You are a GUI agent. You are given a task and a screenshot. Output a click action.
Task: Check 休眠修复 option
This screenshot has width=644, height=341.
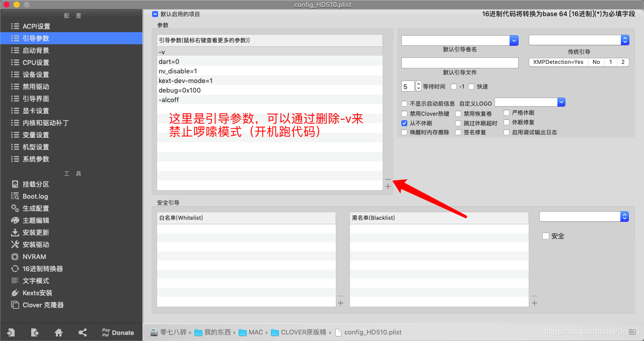[x=507, y=122]
